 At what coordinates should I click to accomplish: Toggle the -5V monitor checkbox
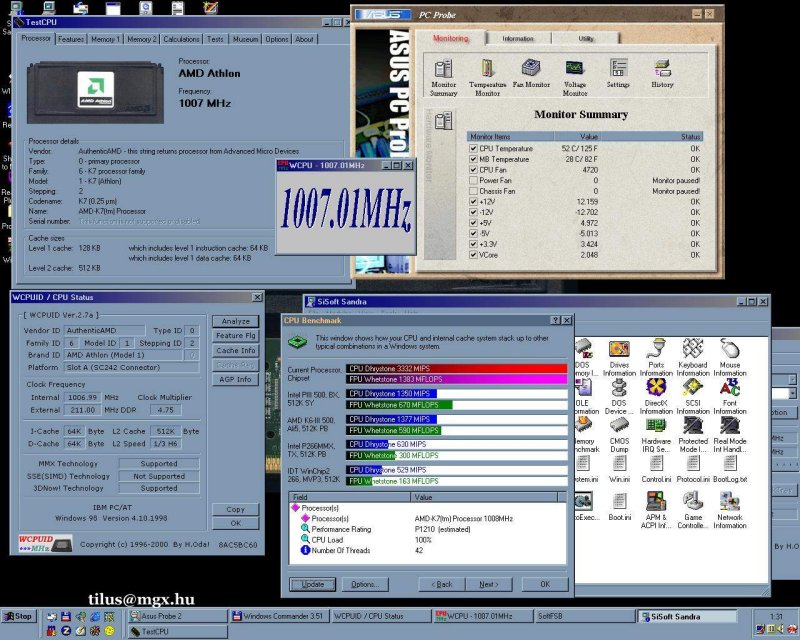coord(473,233)
